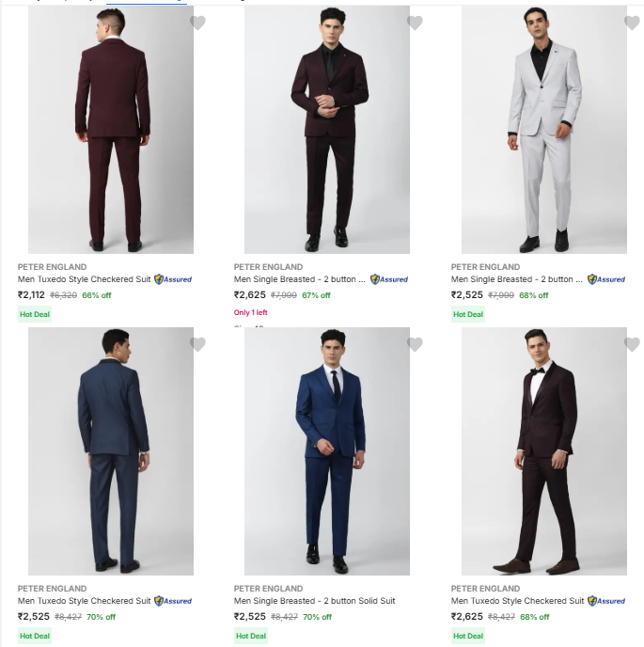Open the light grey suit product photo
Viewport: 644px width, 647px height.
click(x=544, y=132)
